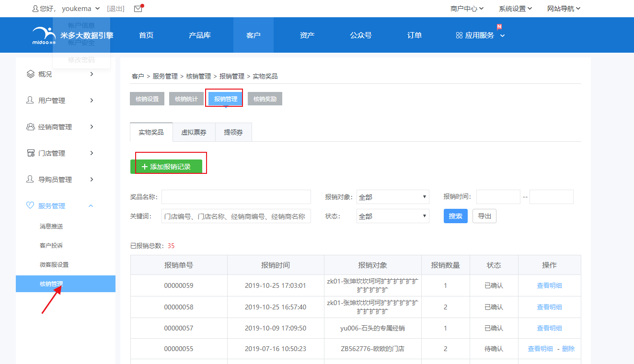This screenshot has width=634, height=364.
Task: Click the 导购员管理 person icon
Action: (30, 180)
